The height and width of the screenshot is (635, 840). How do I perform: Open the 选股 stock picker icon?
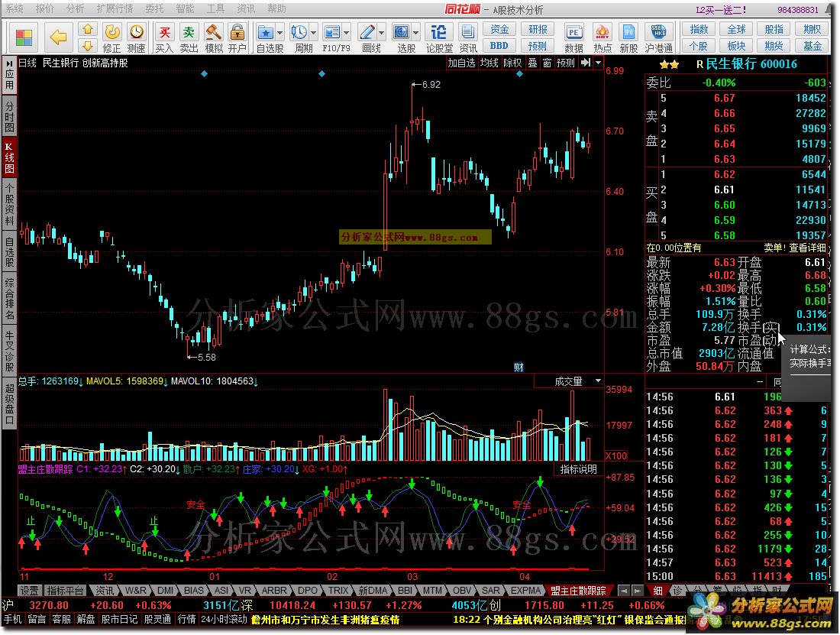pyautogui.click(x=401, y=32)
